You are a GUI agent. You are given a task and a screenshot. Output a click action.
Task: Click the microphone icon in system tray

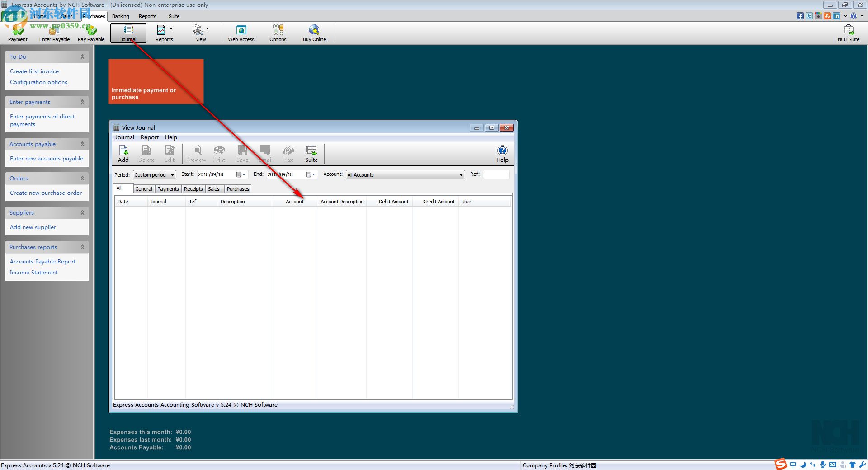pyautogui.click(x=823, y=465)
